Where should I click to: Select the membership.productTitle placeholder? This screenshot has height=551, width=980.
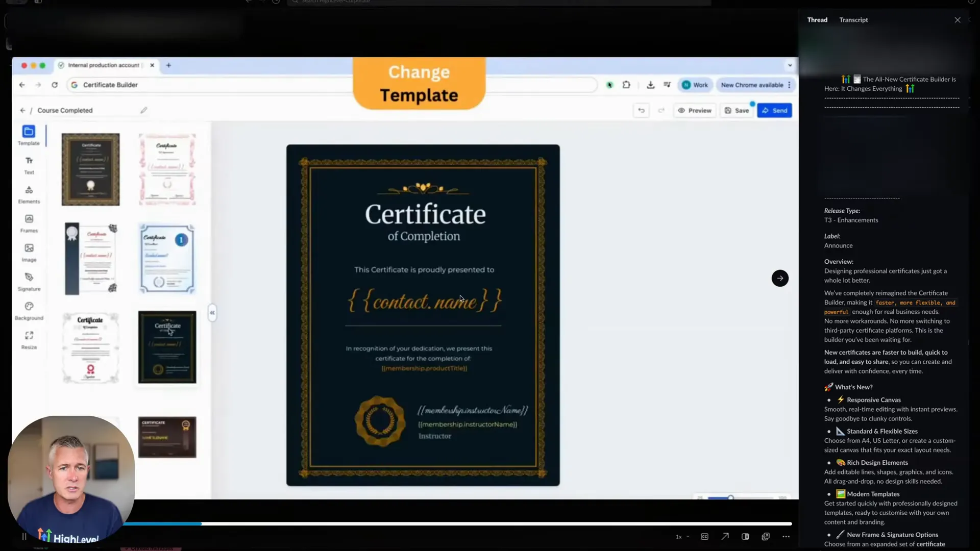pyautogui.click(x=424, y=368)
